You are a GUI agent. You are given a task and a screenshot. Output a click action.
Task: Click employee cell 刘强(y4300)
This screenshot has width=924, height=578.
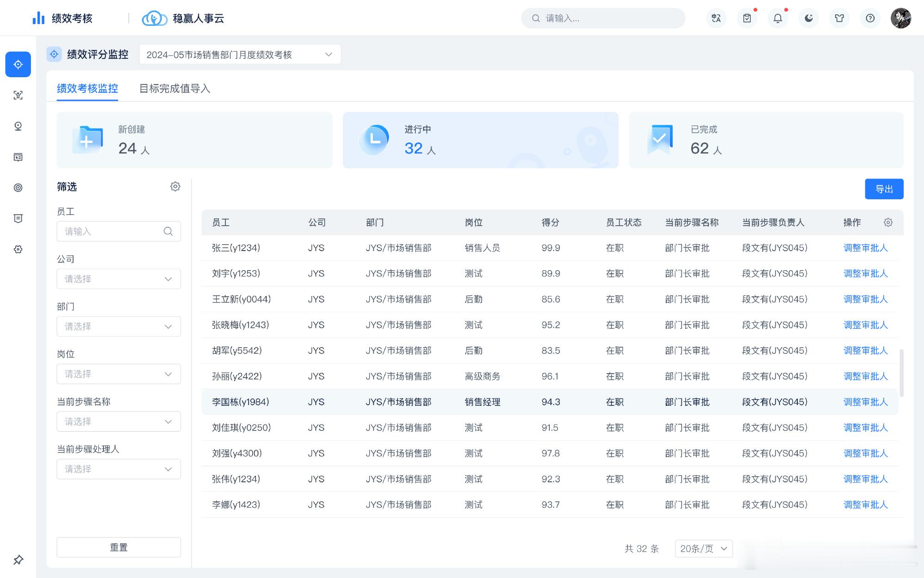coord(237,453)
